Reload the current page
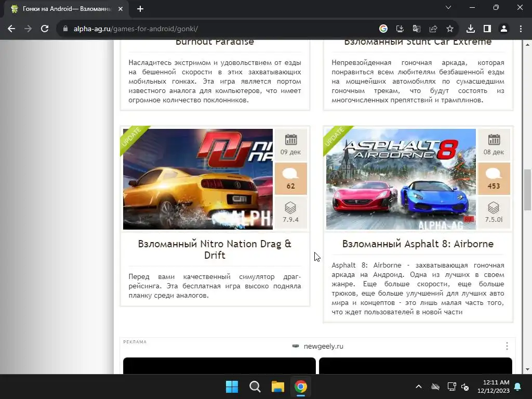This screenshot has width=532, height=399. pyautogui.click(x=45, y=29)
